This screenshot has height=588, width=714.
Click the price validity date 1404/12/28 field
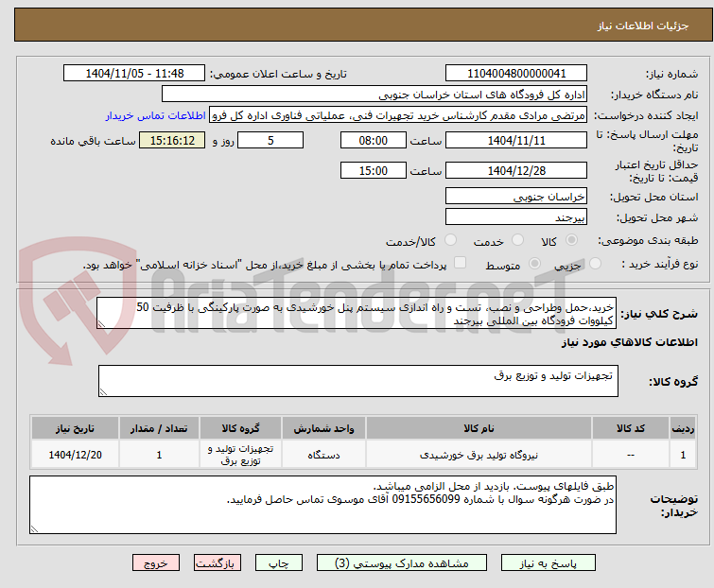[516, 170]
